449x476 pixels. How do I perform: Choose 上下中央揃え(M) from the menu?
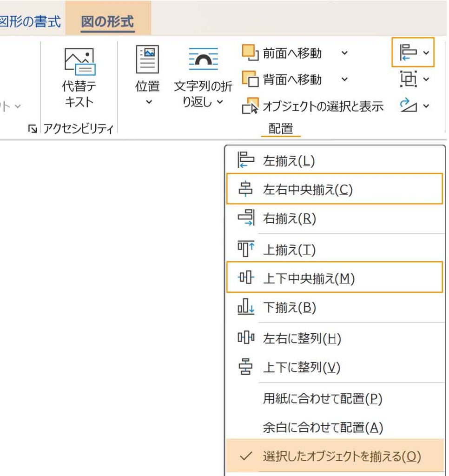pyautogui.click(x=335, y=277)
